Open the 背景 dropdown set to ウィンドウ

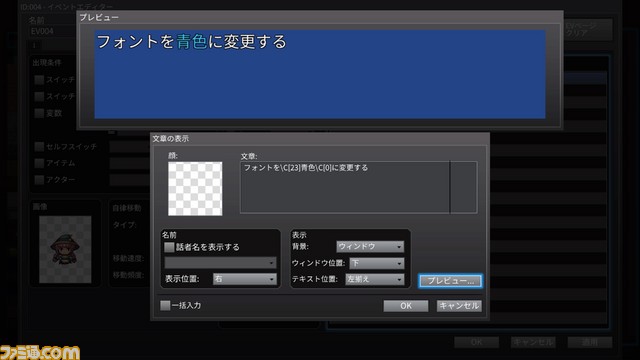(x=370, y=247)
